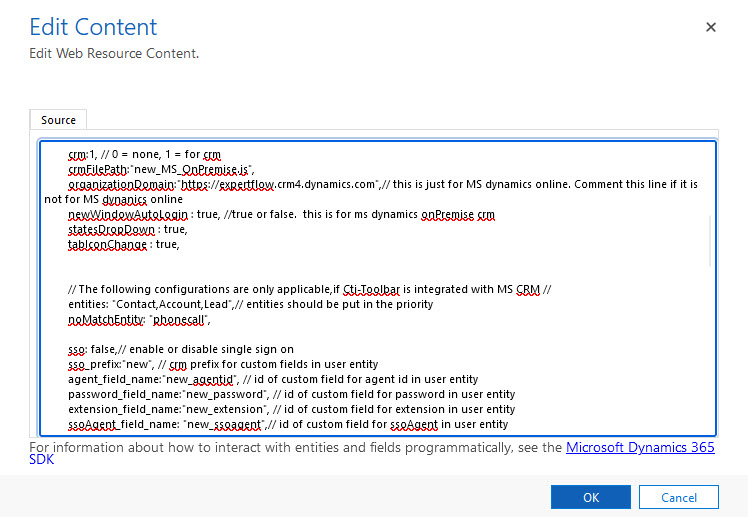
Task: Close the Edit Content dialog
Action: pyautogui.click(x=711, y=27)
